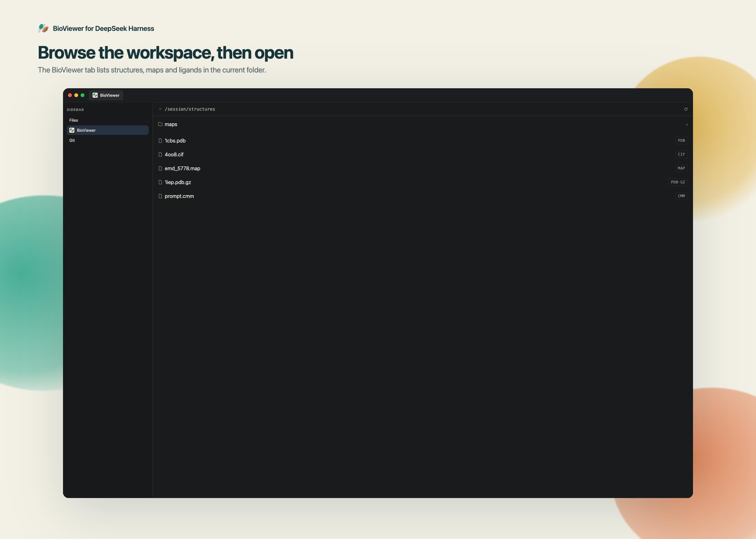Open the 4oo8.cif file name
Image resolution: width=756 pixels, height=539 pixels.
[x=174, y=155]
